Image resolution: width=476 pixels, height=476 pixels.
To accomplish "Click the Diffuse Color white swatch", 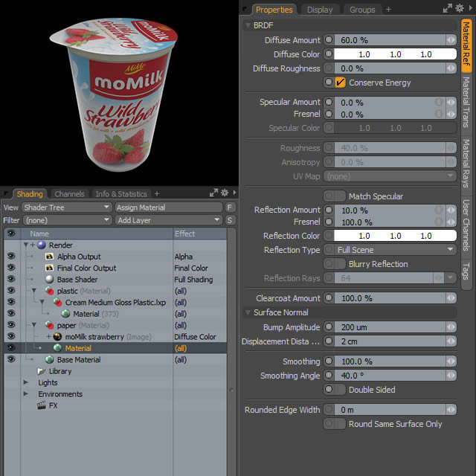I will point(395,54).
